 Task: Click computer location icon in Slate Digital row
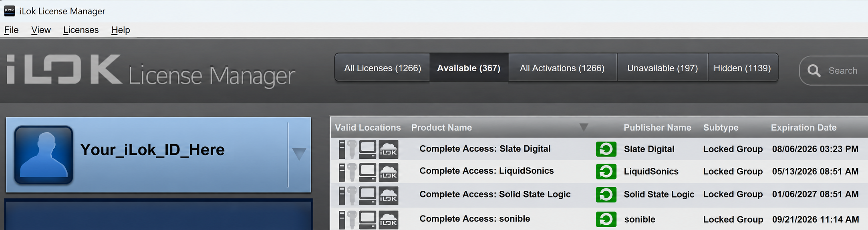tap(368, 149)
